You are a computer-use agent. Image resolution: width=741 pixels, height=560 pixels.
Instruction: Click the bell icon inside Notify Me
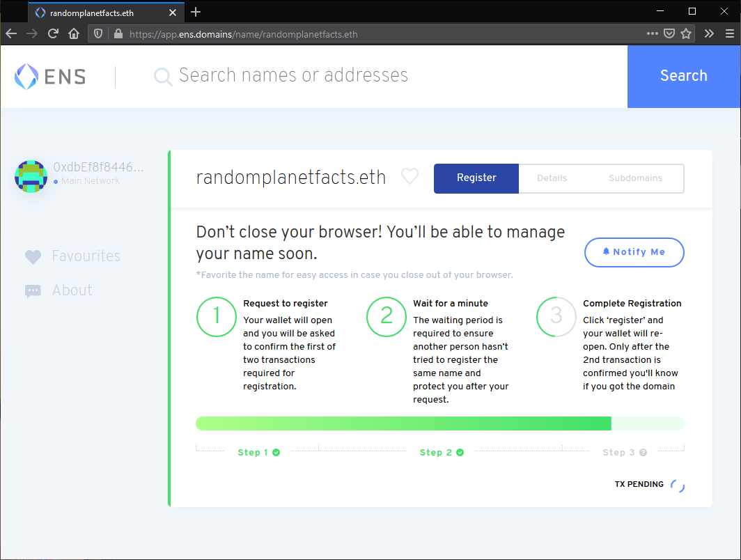[x=606, y=252]
